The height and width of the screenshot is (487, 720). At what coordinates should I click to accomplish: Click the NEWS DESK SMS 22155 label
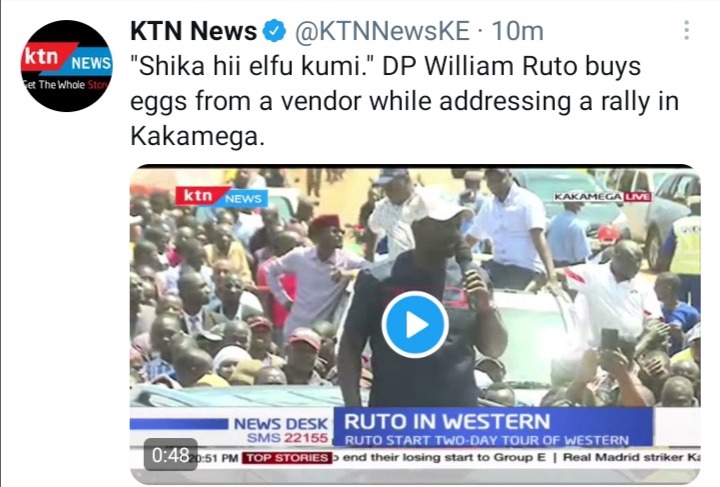[x=281, y=430]
